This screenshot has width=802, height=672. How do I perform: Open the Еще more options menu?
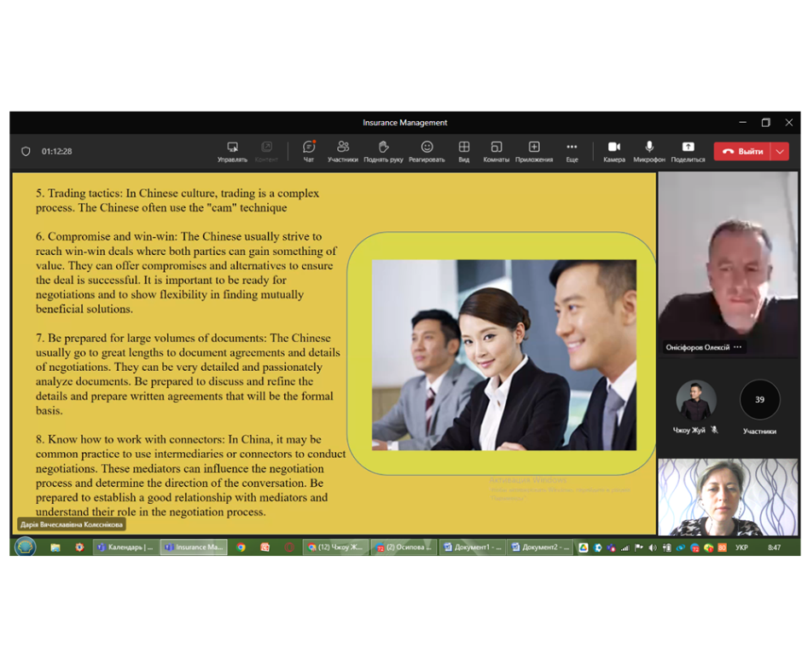(572, 152)
